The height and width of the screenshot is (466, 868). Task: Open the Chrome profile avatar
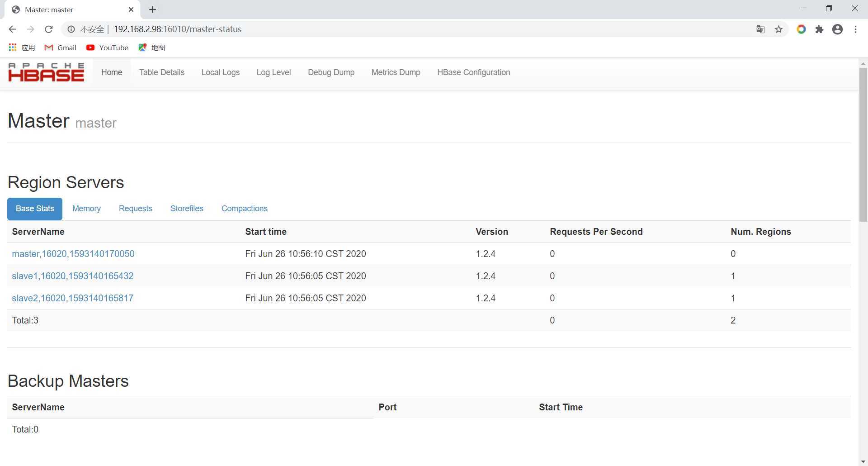[837, 29]
